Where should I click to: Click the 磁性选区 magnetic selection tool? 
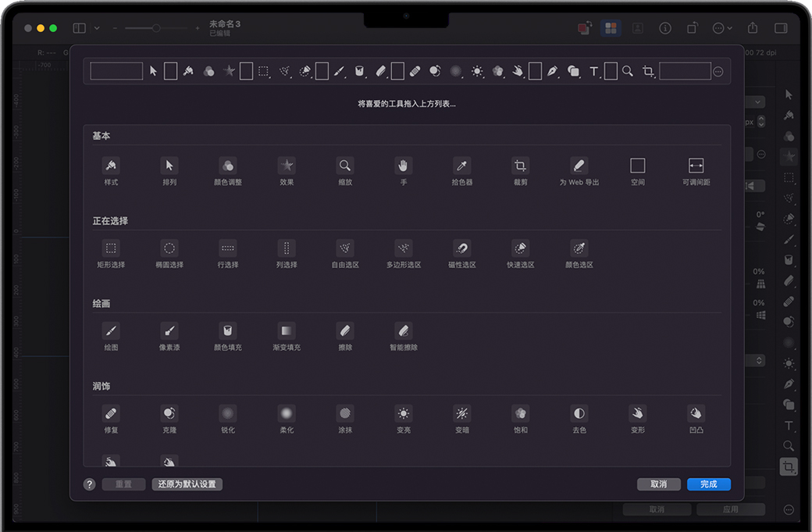pos(462,248)
